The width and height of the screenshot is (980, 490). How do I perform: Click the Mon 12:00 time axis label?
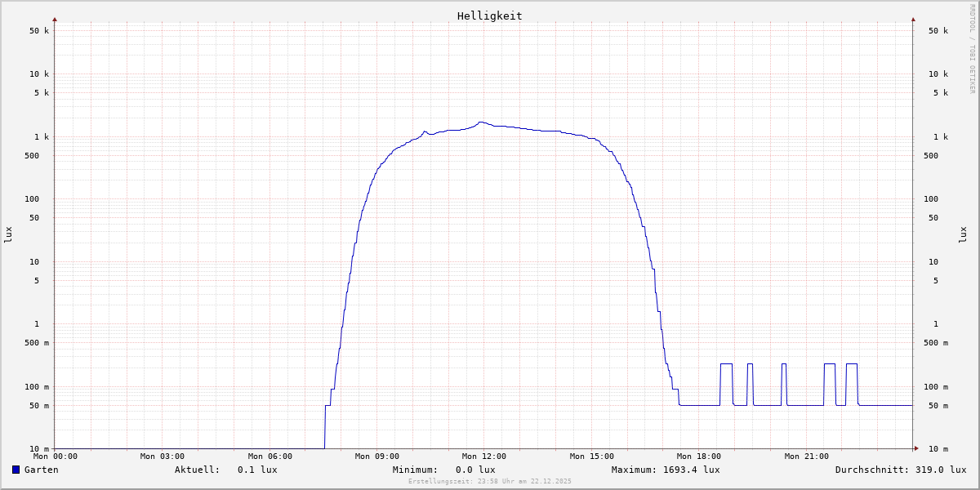pyautogui.click(x=483, y=457)
